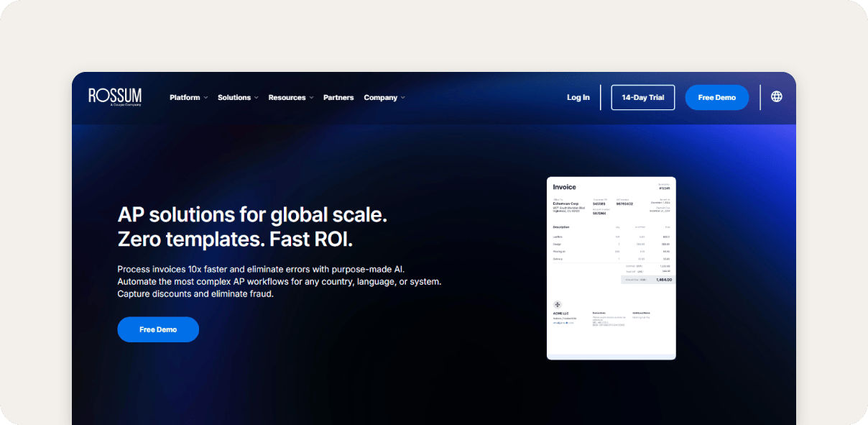
Task: Click the 1,464.00 total on the invoice
Action: [x=664, y=279]
